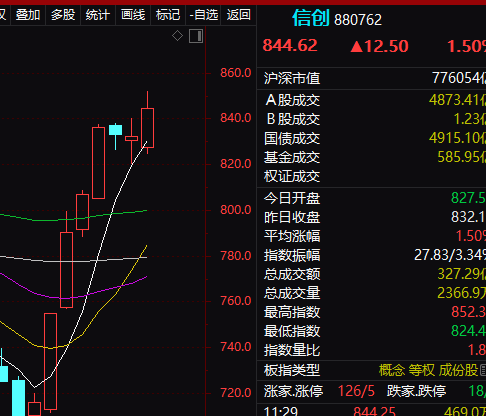Click the 跌家.跌停 label
The height and width of the screenshot is (416, 486).
[x=416, y=391]
